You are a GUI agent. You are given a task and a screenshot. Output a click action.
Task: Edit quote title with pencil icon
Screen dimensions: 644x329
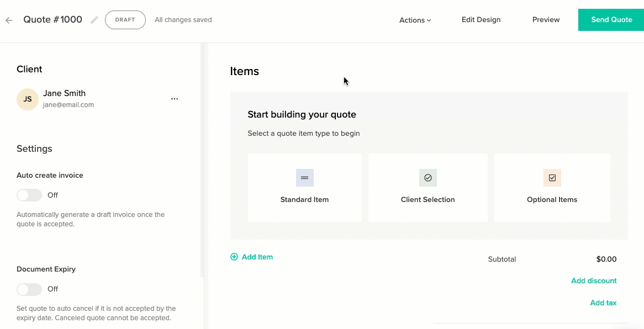tap(94, 20)
